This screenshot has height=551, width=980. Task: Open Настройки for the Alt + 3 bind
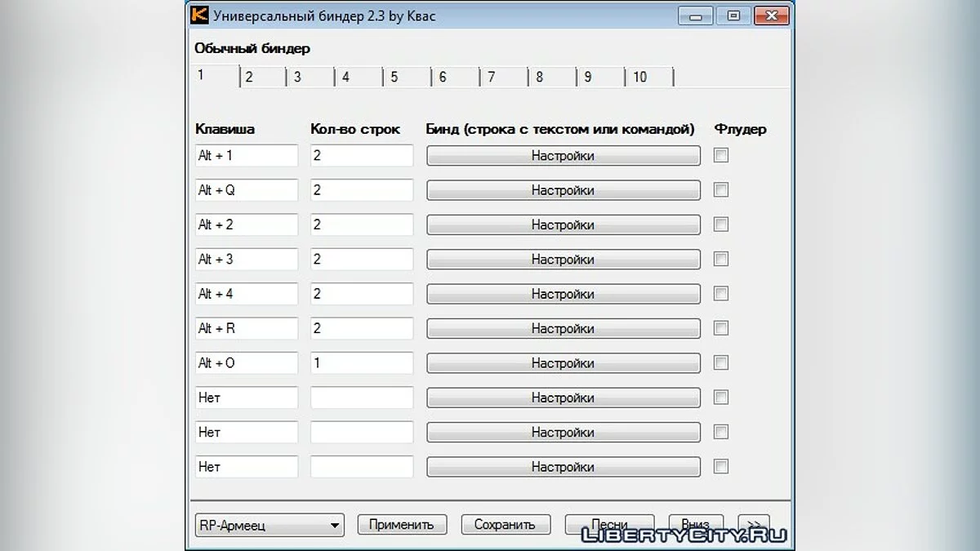click(x=563, y=260)
